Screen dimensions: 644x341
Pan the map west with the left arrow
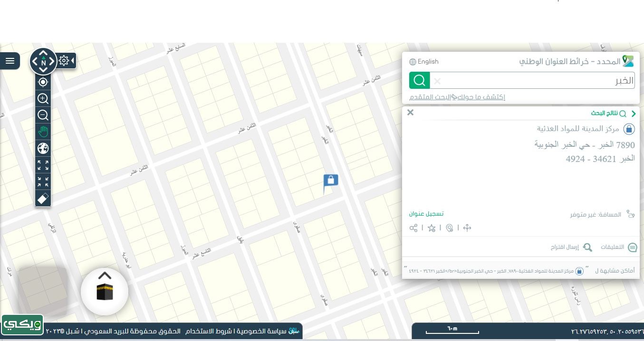[35, 62]
